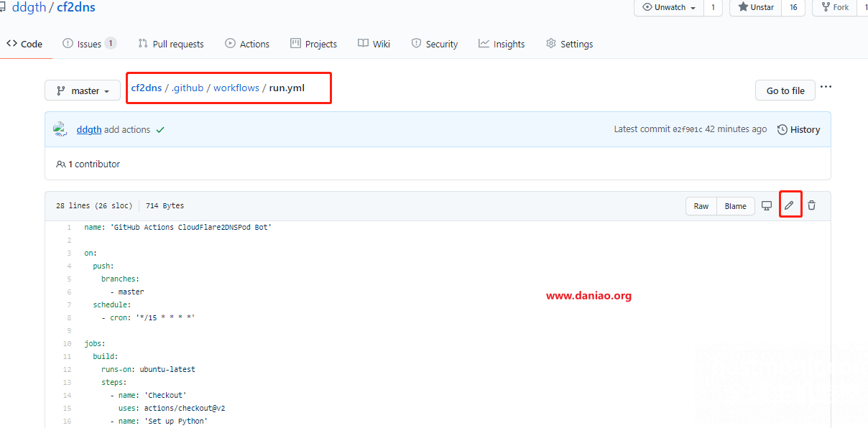Select line number 1
This screenshot has width=868, height=428.
tap(69, 228)
